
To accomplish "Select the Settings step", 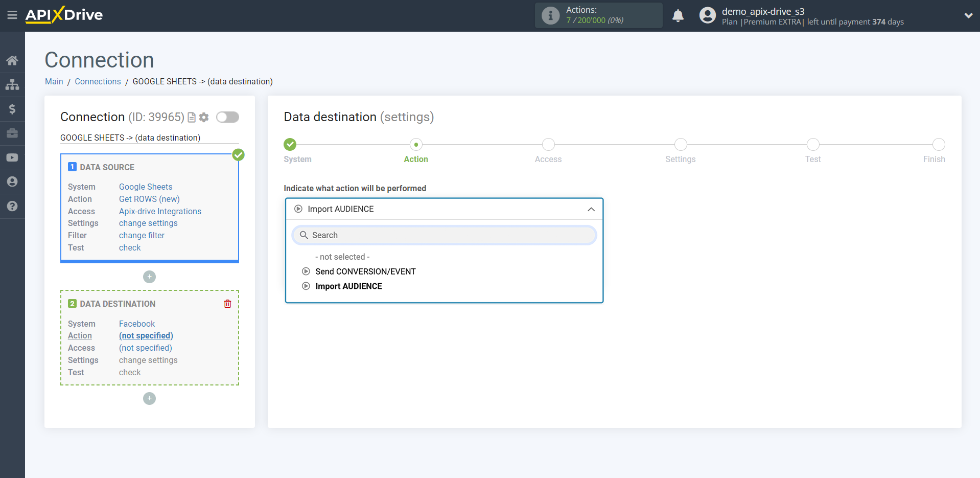I will tap(681, 145).
